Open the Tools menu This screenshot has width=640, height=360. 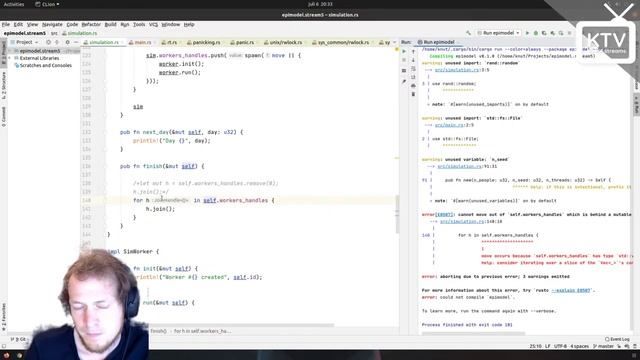point(139,24)
